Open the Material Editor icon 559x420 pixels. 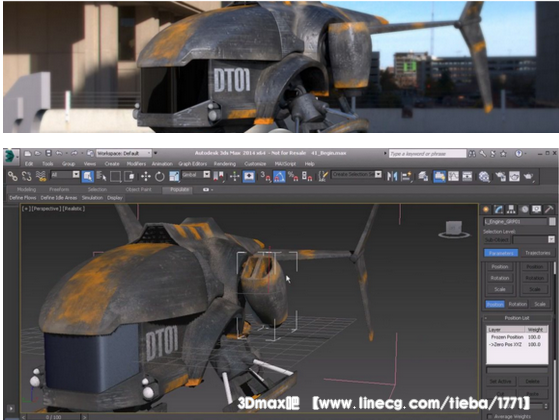point(484,176)
